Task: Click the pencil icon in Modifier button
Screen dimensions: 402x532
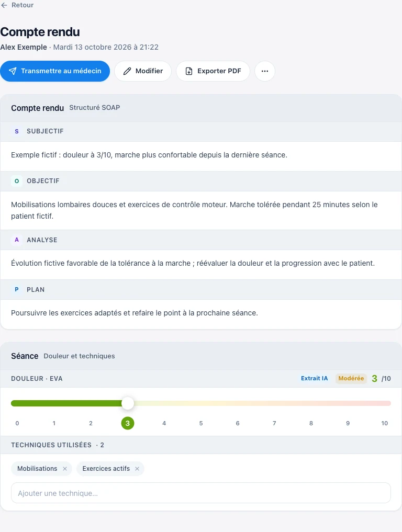Action: pyautogui.click(x=127, y=71)
